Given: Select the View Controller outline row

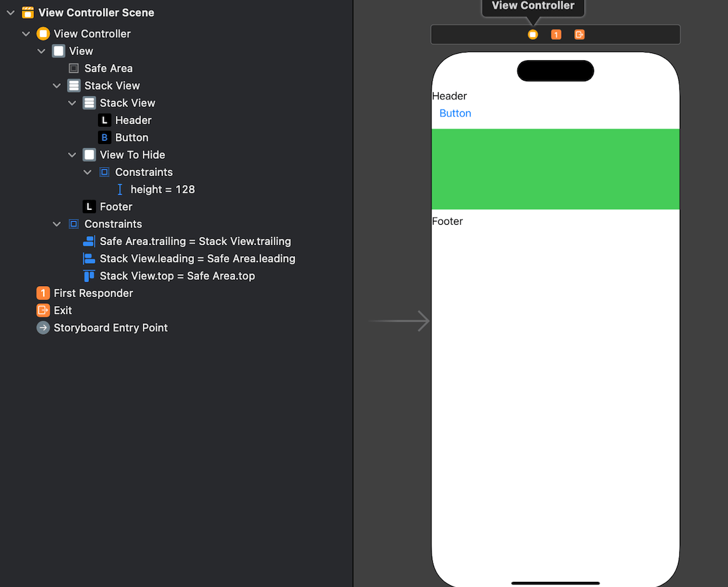Looking at the screenshot, I should tap(177, 33).
